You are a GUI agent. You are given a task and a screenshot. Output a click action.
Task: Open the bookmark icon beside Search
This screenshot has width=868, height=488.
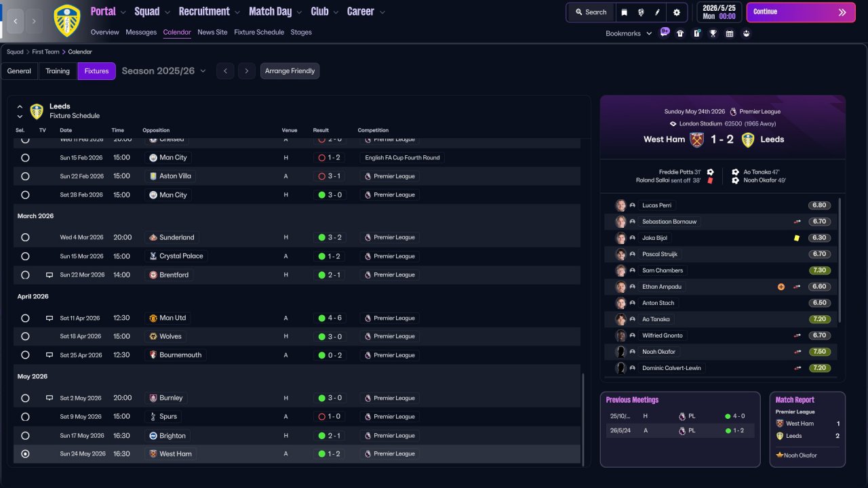625,12
